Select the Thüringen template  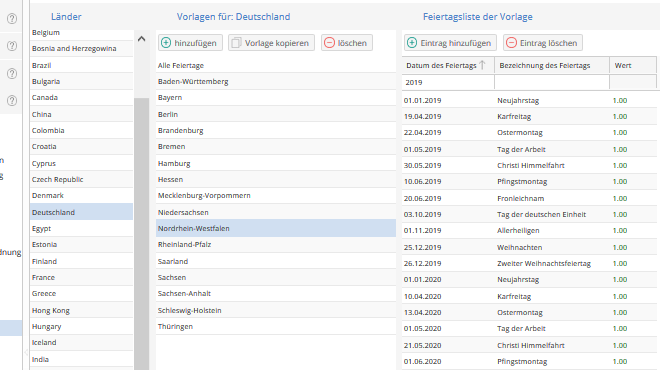point(276,326)
